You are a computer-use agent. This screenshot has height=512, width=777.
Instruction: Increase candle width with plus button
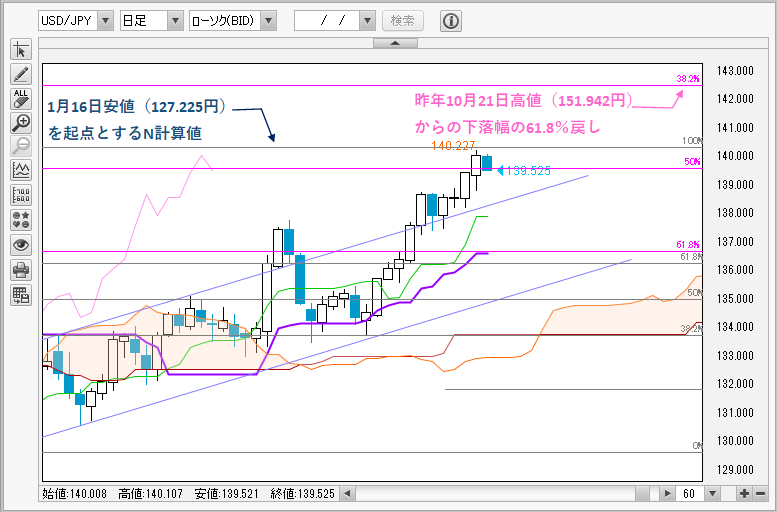click(744, 494)
